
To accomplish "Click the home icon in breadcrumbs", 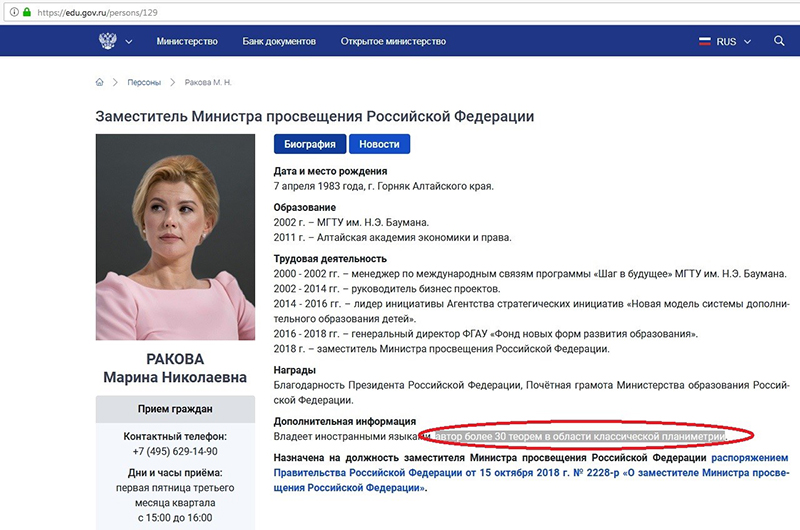I will tap(100, 82).
